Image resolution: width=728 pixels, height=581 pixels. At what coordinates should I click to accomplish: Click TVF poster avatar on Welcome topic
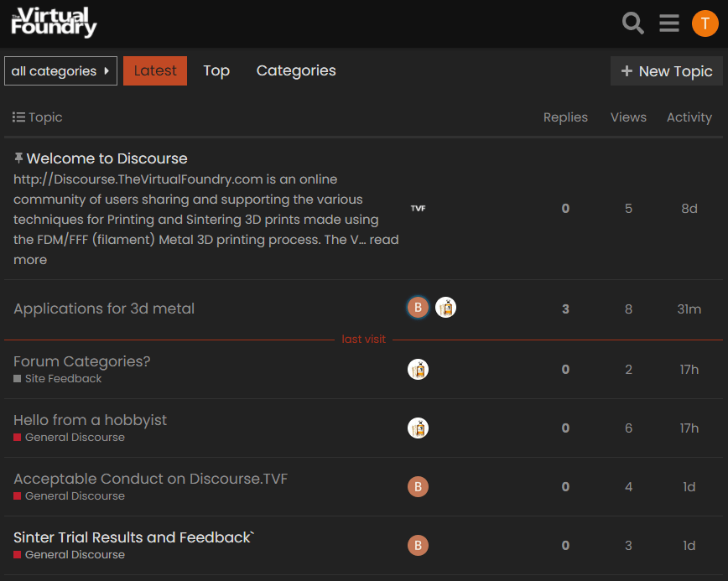[x=418, y=209]
